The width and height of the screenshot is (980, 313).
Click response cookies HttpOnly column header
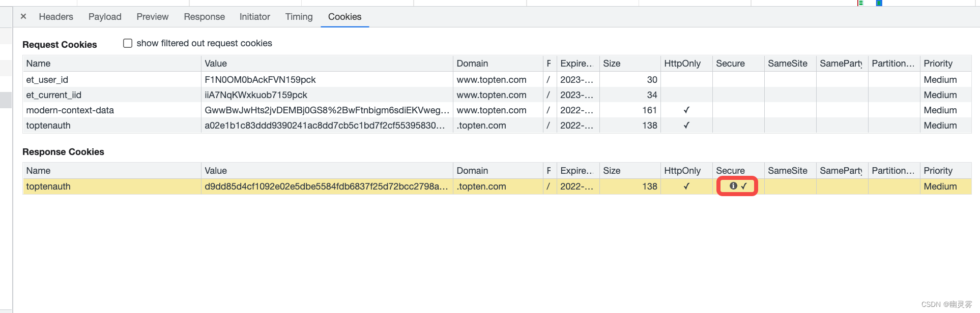pos(686,171)
